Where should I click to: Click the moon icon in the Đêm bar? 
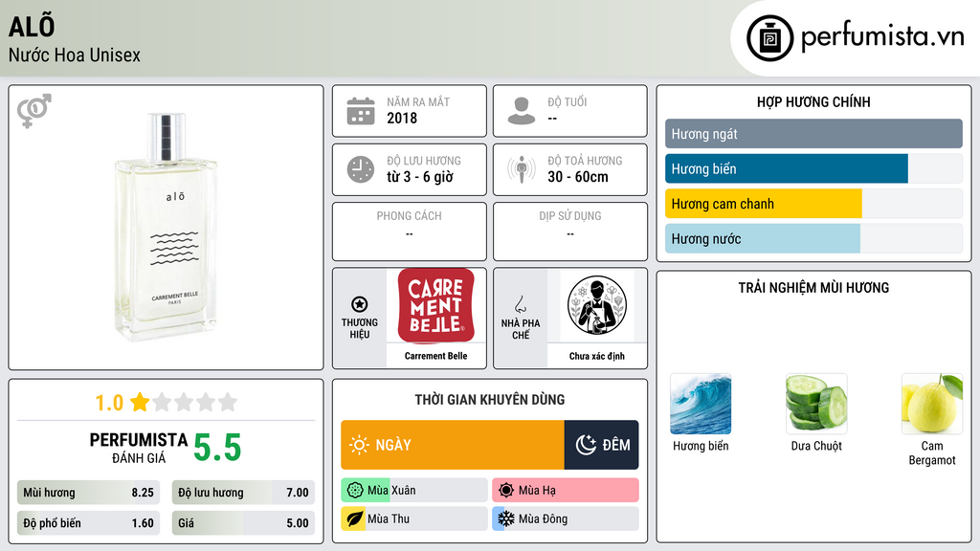click(x=586, y=445)
